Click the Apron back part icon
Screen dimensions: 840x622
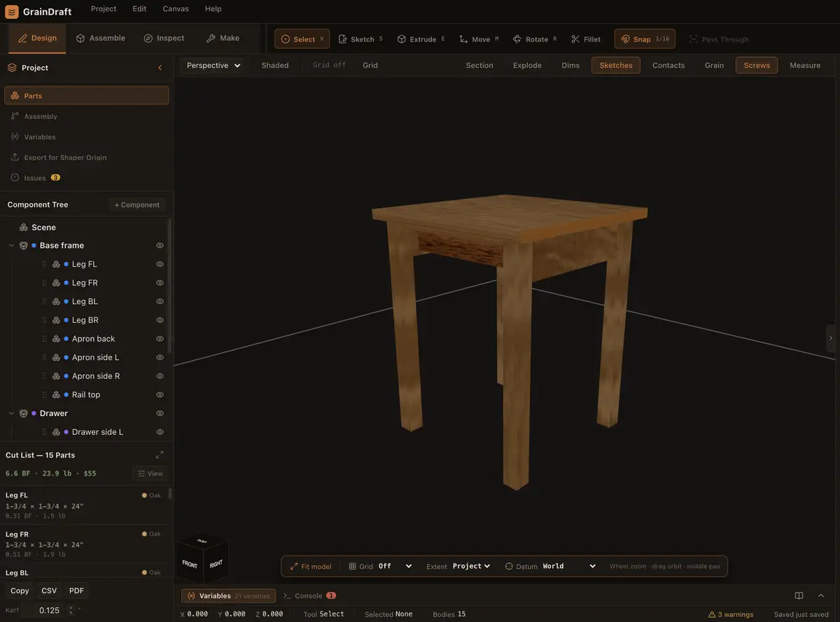click(56, 339)
